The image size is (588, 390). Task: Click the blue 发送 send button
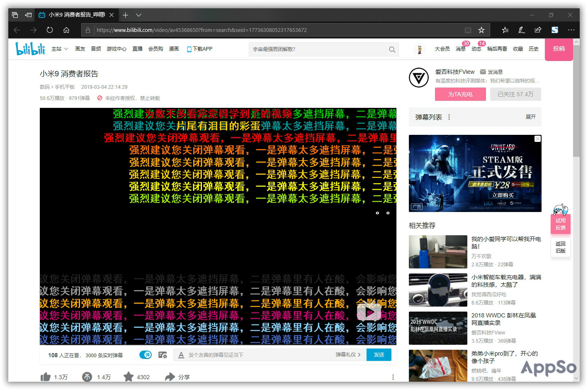click(x=379, y=355)
